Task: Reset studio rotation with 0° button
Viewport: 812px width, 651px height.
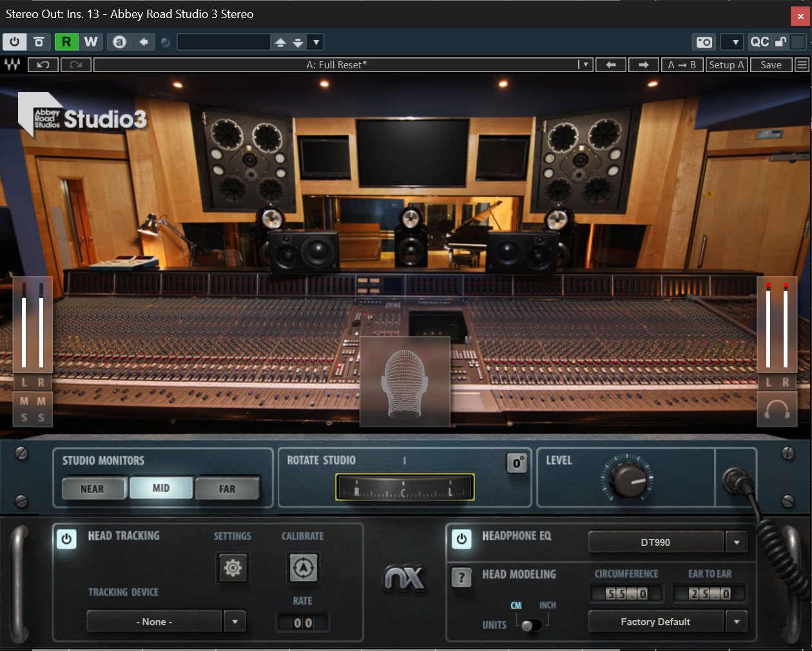Action: tap(517, 463)
